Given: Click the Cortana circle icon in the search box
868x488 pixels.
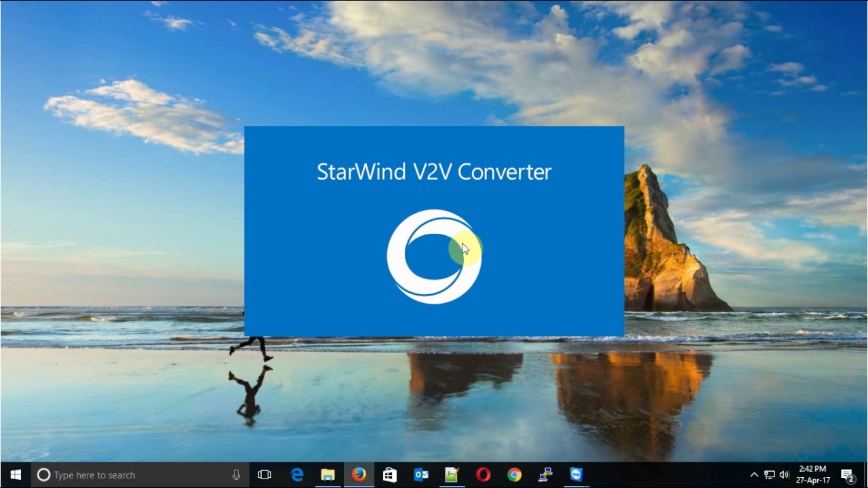Looking at the screenshot, I should [43, 475].
